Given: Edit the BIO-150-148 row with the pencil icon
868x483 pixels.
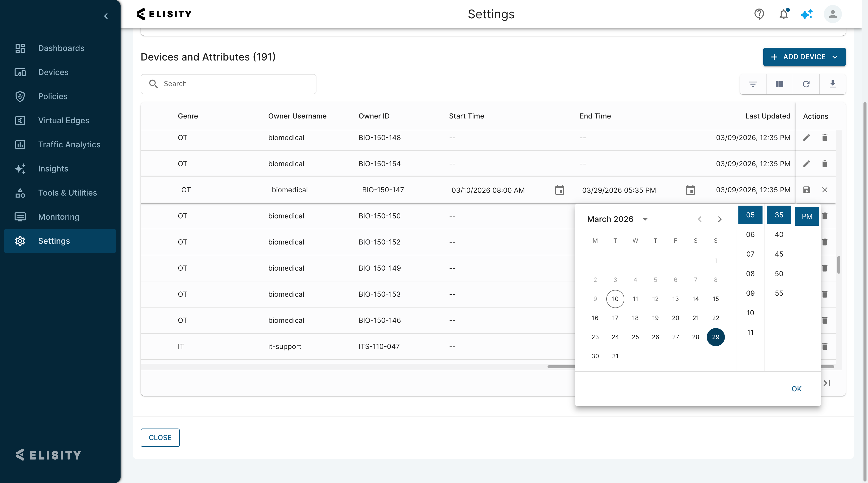Looking at the screenshot, I should (x=806, y=138).
